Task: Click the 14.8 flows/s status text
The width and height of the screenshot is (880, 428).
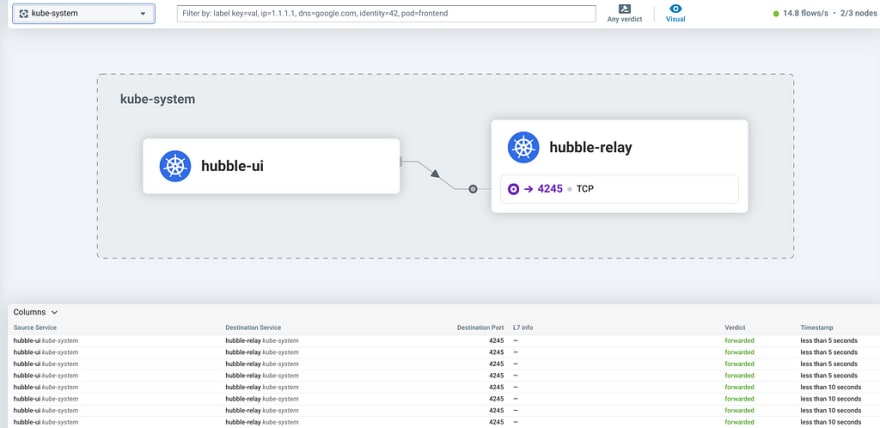Action: (x=805, y=13)
